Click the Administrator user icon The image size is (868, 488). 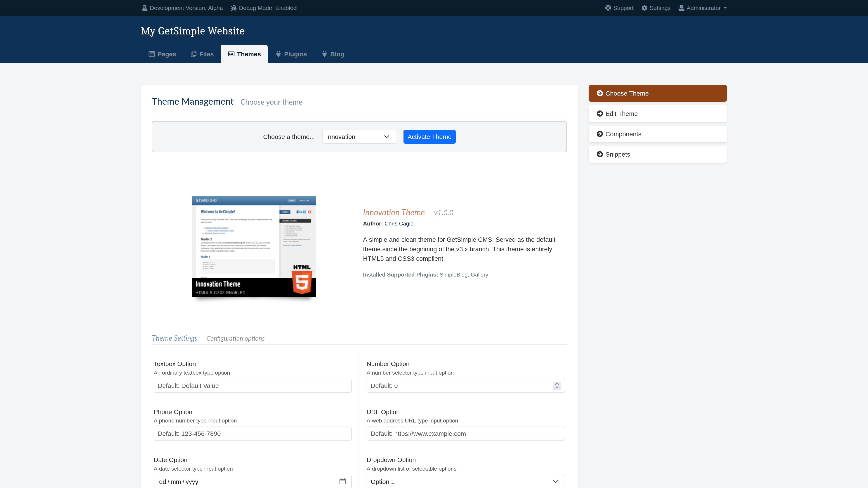681,8
